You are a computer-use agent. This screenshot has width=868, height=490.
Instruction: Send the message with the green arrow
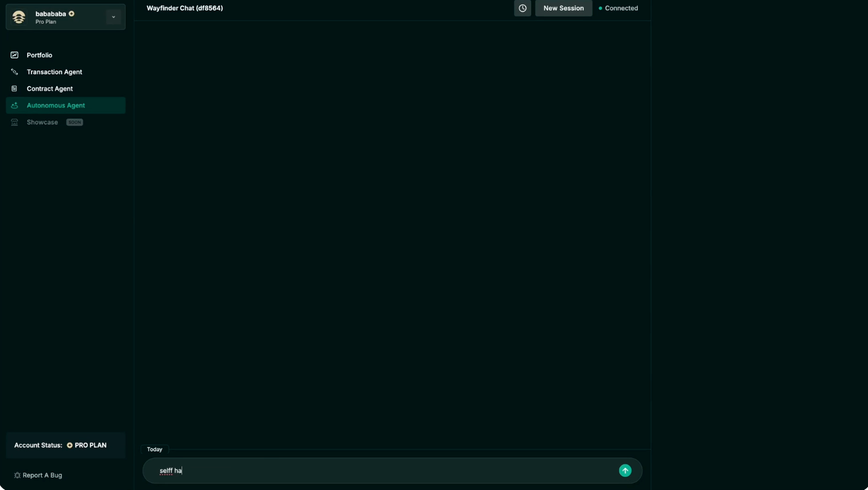(625, 471)
